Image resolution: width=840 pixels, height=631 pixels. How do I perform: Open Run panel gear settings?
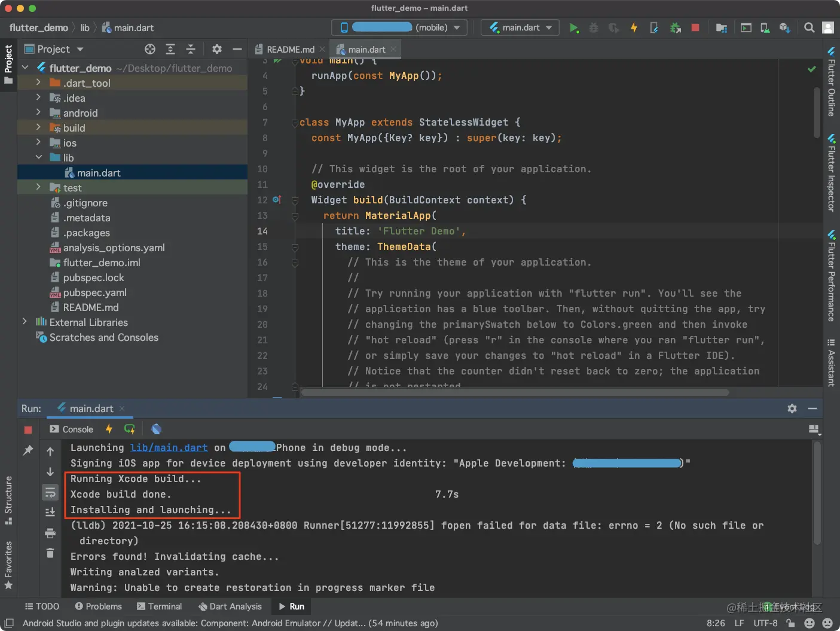click(792, 409)
